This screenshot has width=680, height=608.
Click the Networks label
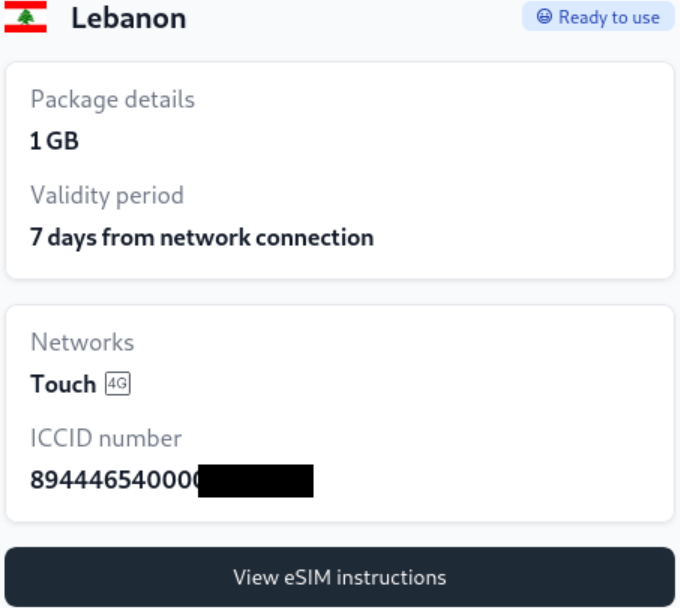pyautogui.click(x=82, y=342)
